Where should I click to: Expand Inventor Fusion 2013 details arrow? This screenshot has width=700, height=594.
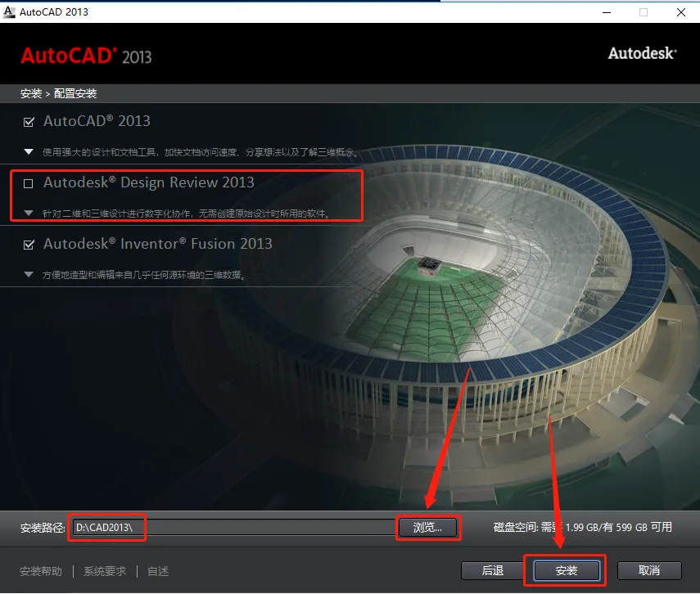[29, 274]
